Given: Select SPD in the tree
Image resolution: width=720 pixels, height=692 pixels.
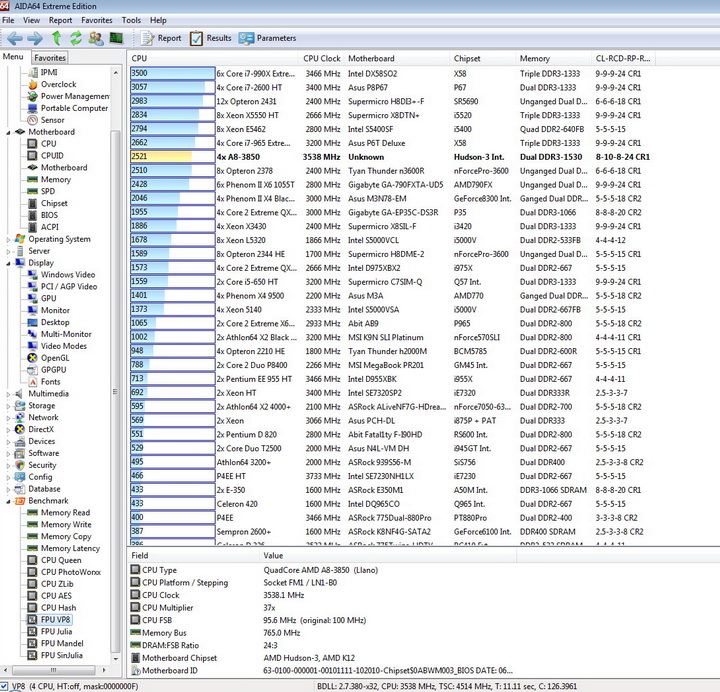Looking at the screenshot, I should tap(48, 191).
